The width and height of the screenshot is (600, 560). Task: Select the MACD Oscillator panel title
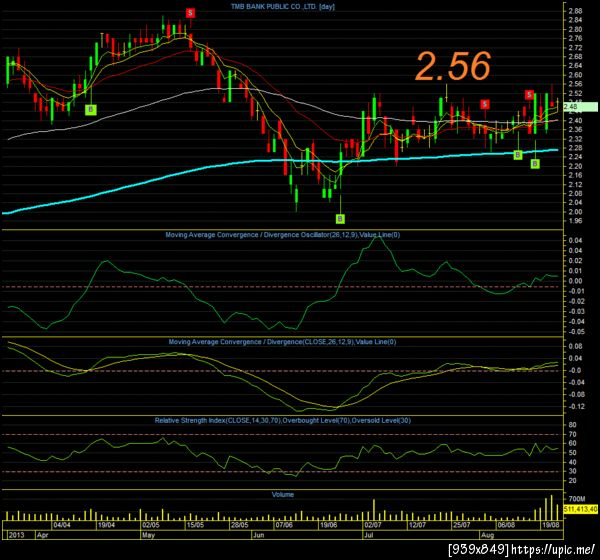283,235
